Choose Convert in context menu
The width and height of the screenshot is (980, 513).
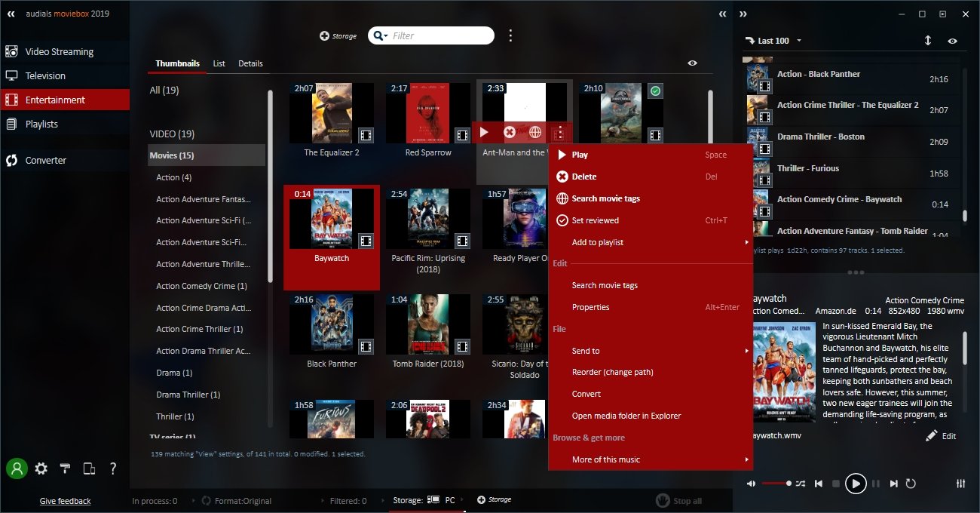pyautogui.click(x=651, y=394)
